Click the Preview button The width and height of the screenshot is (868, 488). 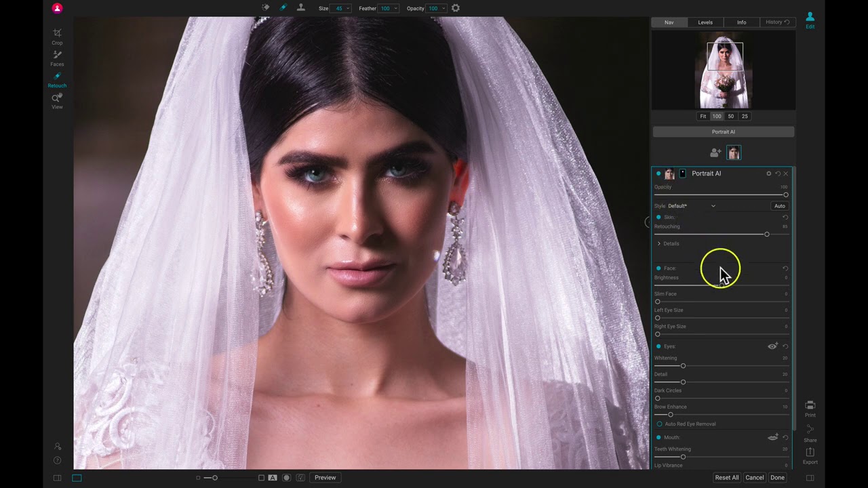(x=325, y=478)
